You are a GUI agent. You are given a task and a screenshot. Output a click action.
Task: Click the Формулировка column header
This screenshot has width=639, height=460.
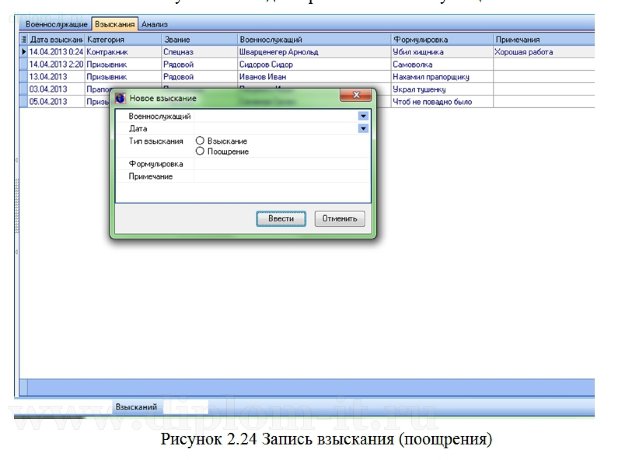pyautogui.click(x=442, y=40)
